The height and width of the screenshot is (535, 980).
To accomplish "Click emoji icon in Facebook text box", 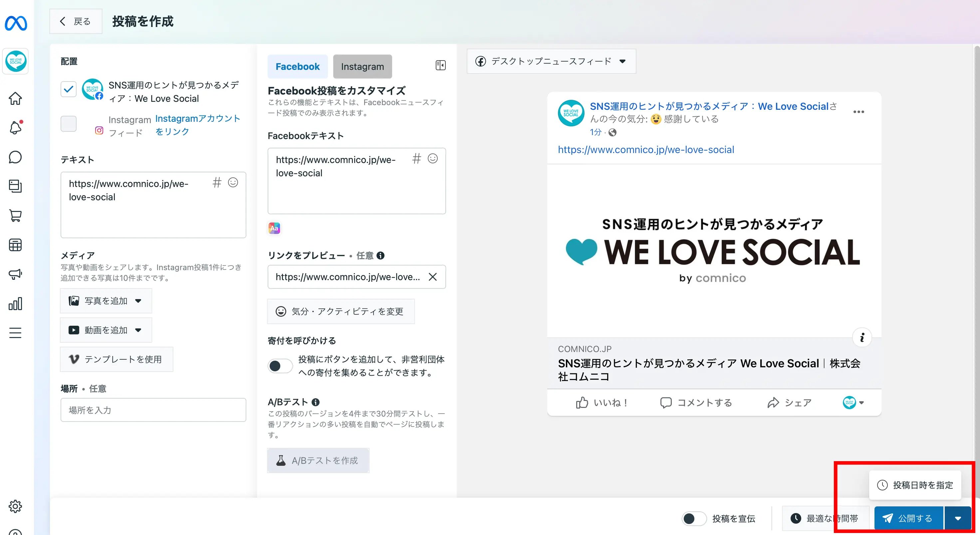I will pos(432,159).
